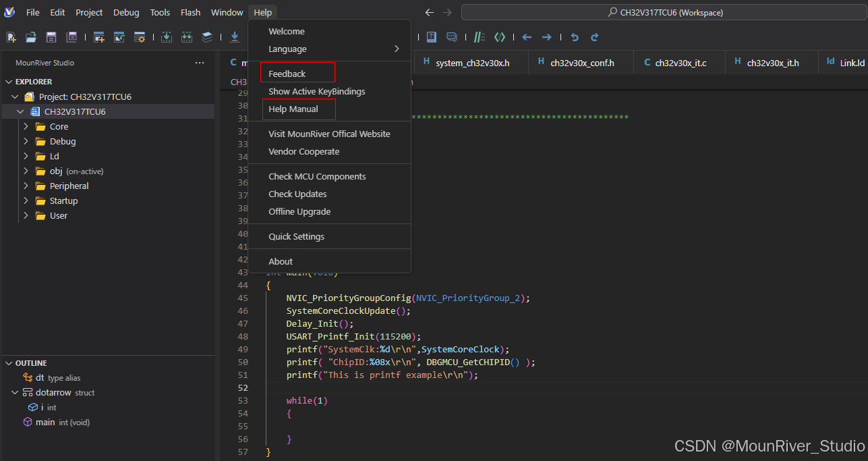The height and width of the screenshot is (461, 868).
Task: Switch to ch32v30x_it.c tab
Action: tap(680, 63)
